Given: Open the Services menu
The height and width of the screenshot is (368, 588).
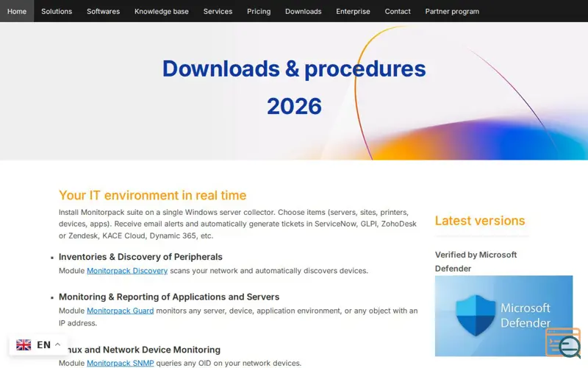Looking at the screenshot, I should click(218, 11).
